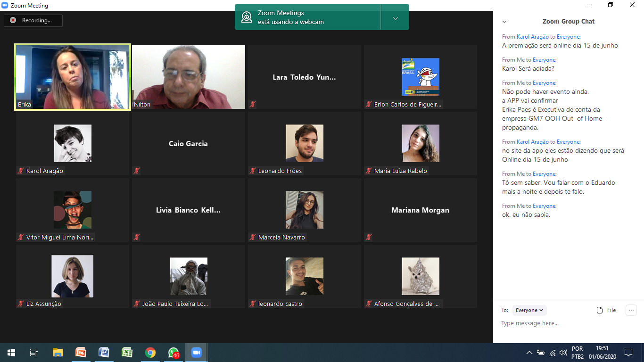Viewport: 644px width, 362px height.
Task: Click the muted mic icon on Caio Garcia's tile
Action: pyautogui.click(x=137, y=171)
